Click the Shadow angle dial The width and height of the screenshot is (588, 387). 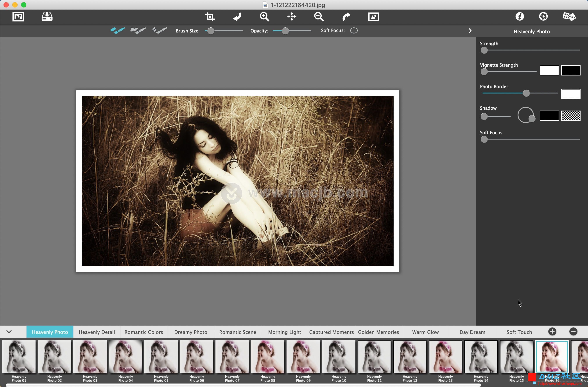tap(526, 115)
